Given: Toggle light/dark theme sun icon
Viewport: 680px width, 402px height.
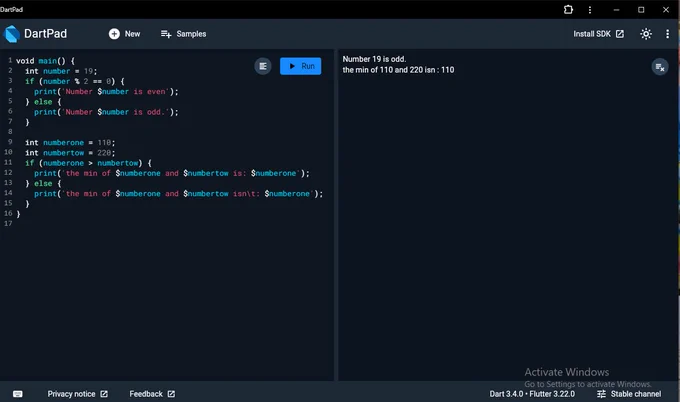Looking at the screenshot, I should [646, 34].
